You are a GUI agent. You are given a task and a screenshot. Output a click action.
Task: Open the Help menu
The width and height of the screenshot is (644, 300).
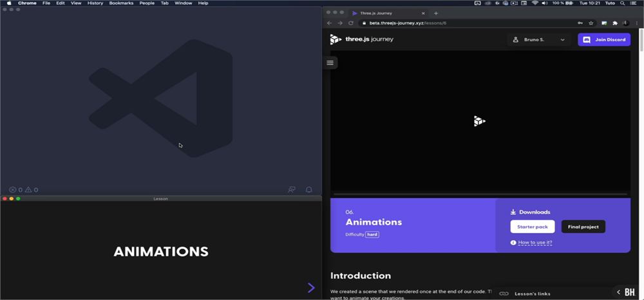point(203,3)
